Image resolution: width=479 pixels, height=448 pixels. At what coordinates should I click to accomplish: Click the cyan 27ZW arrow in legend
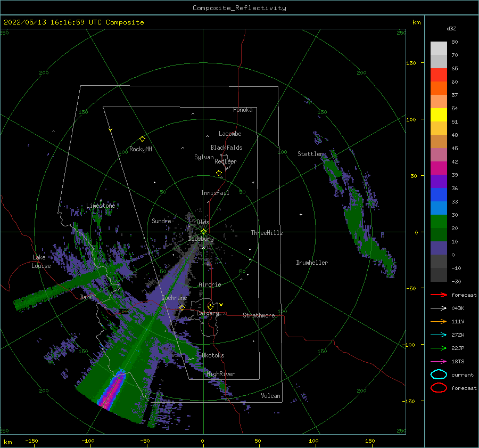tap(439, 335)
